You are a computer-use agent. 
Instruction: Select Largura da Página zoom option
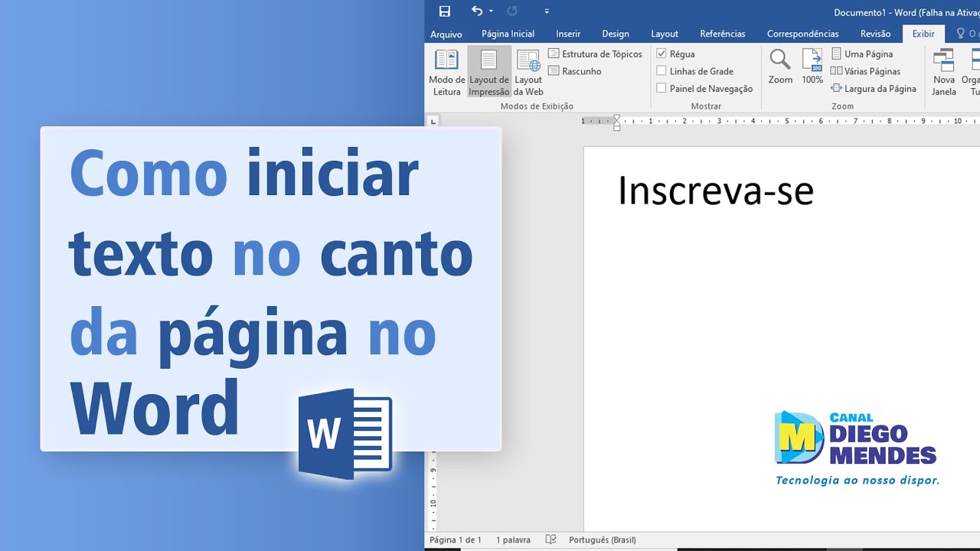coord(874,89)
